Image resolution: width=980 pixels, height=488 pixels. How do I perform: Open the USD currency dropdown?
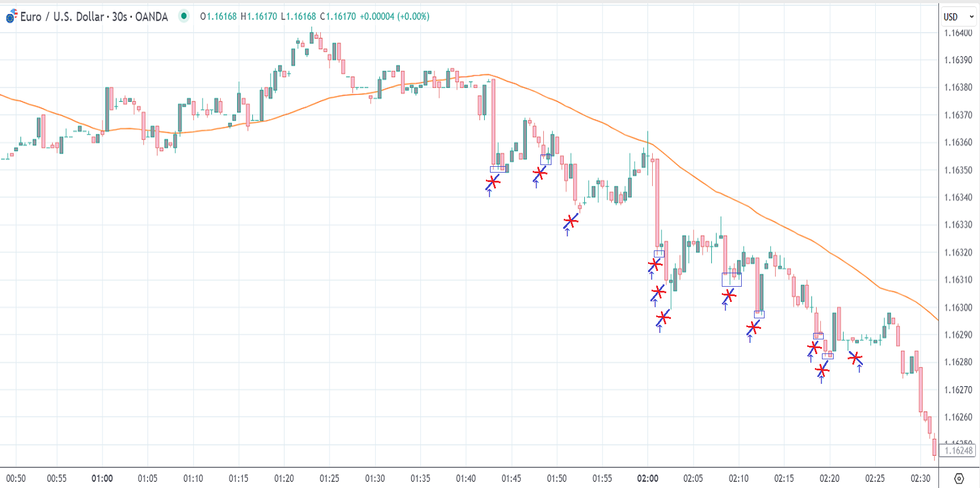click(958, 17)
